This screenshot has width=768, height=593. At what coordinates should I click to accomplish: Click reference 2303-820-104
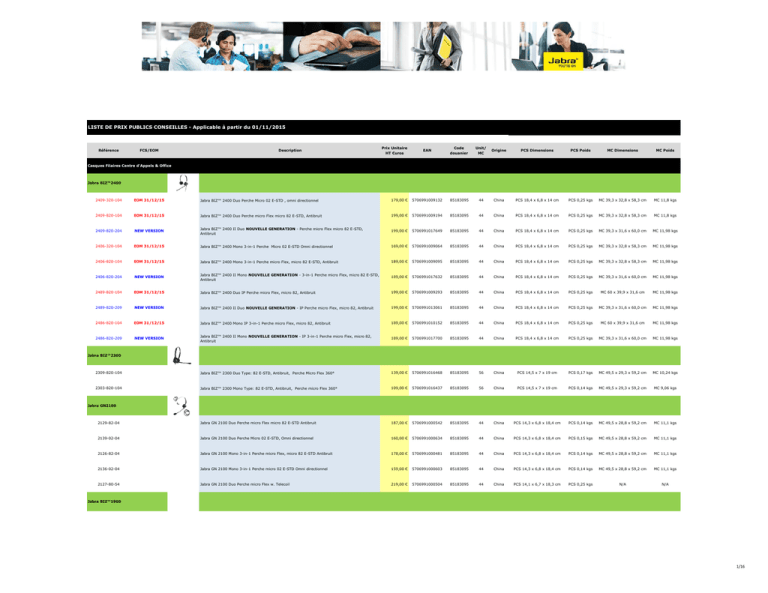(108, 388)
